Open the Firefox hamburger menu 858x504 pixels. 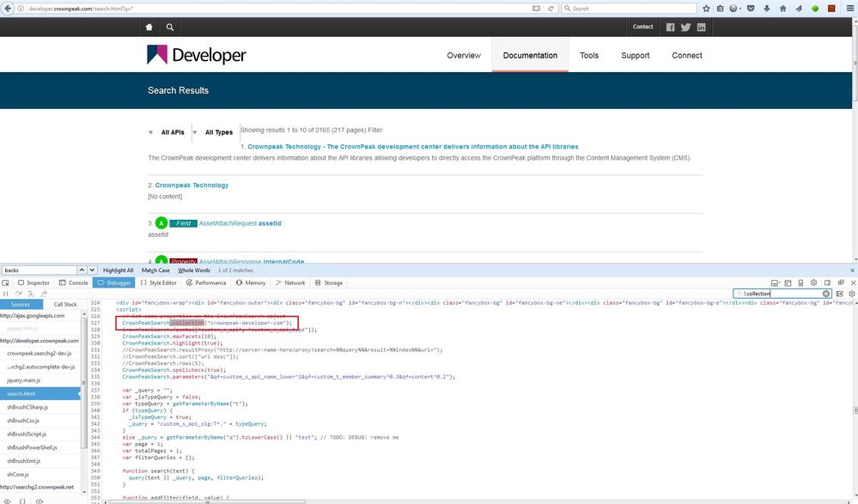(849, 9)
